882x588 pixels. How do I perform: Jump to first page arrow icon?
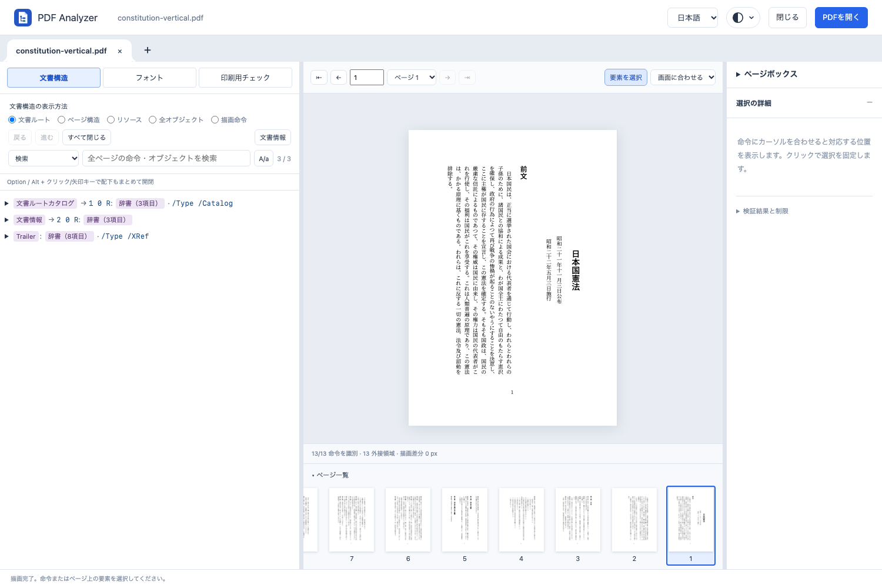pyautogui.click(x=319, y=78)
